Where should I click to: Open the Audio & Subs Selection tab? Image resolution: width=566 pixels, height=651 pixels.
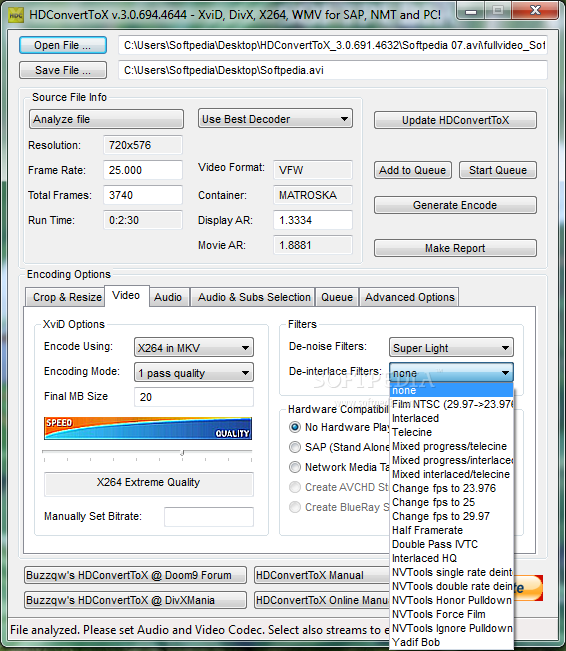[x=254, y=297]
